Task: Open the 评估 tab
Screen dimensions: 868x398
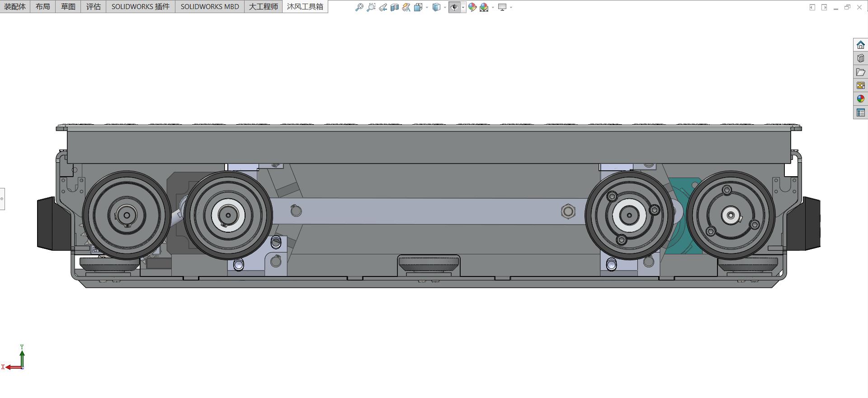Action: point(94,6)
